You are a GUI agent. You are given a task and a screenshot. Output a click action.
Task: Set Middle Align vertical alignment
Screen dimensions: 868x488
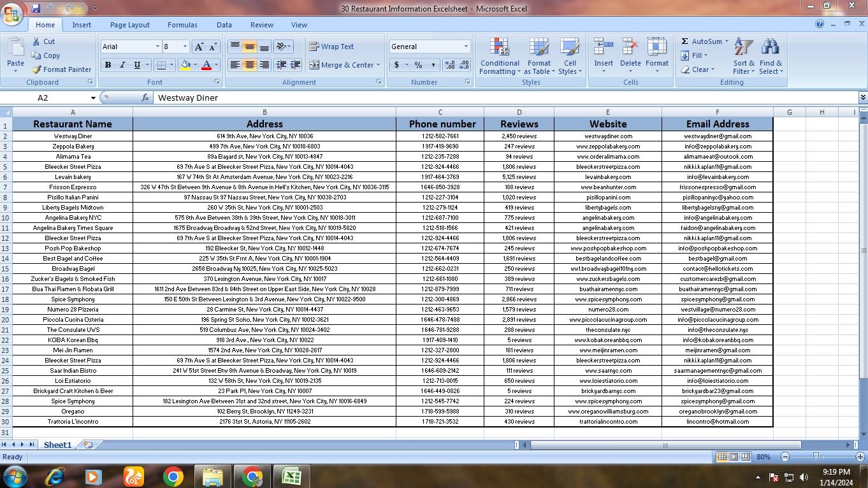[x=249, y=47]
